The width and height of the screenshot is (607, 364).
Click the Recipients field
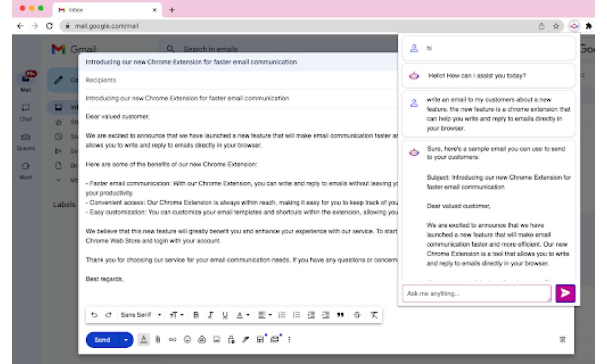[x=238, y=80]
